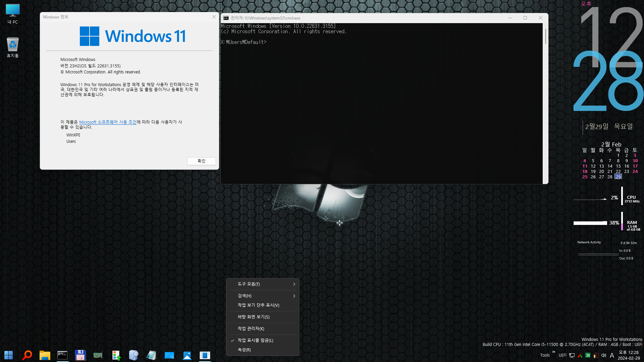
Task: Click the network computer tray icon
Action: 572,355
